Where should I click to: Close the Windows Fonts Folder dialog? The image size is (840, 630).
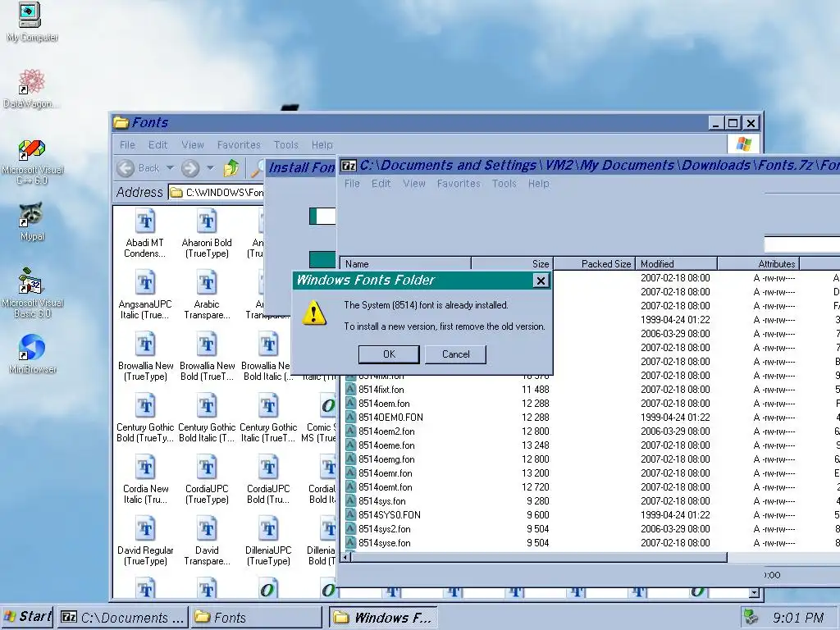541,281
